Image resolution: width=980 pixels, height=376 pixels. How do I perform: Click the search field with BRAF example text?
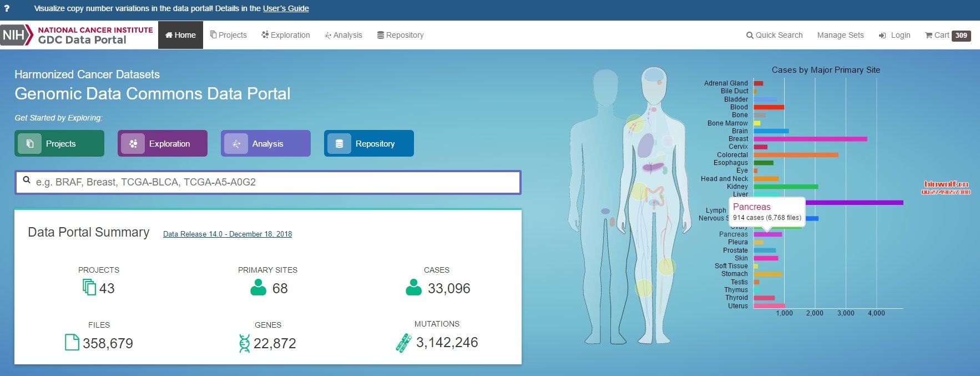coord(268,182)
